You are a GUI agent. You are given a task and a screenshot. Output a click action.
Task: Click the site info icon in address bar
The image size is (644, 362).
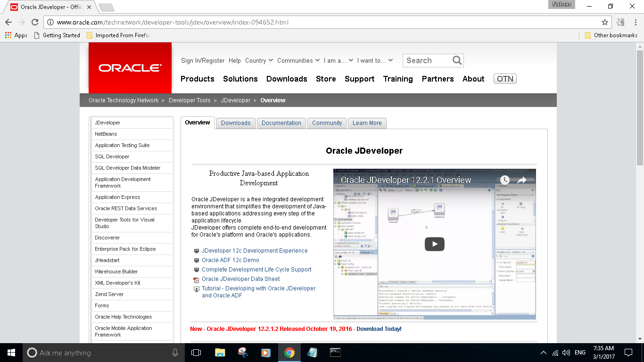coord(50,22)
